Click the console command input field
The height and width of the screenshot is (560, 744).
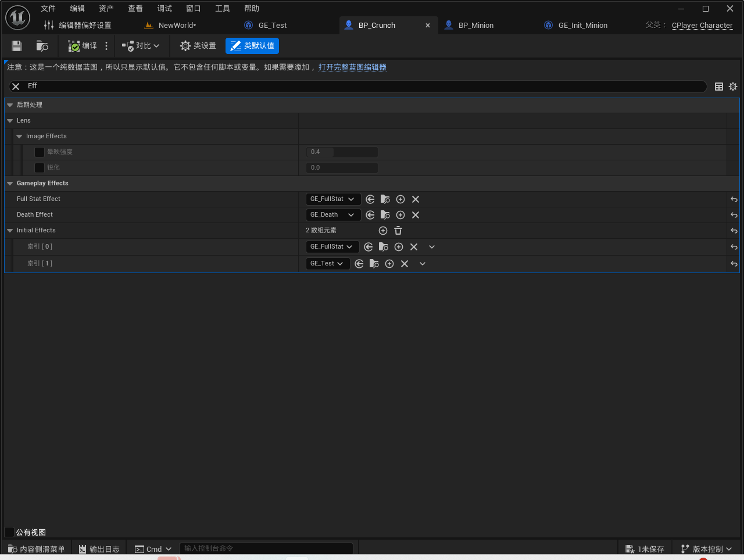click(x=266, y=548)
